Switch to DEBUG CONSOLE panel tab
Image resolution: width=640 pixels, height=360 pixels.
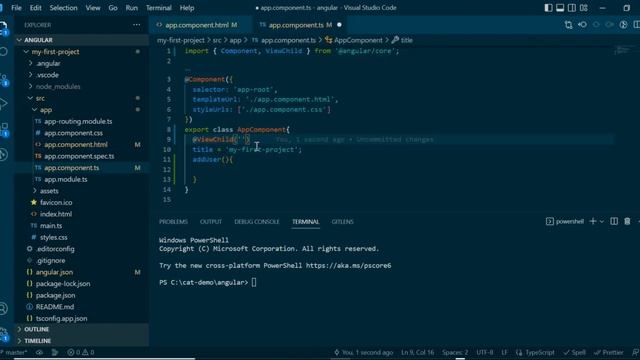point(257,222)
